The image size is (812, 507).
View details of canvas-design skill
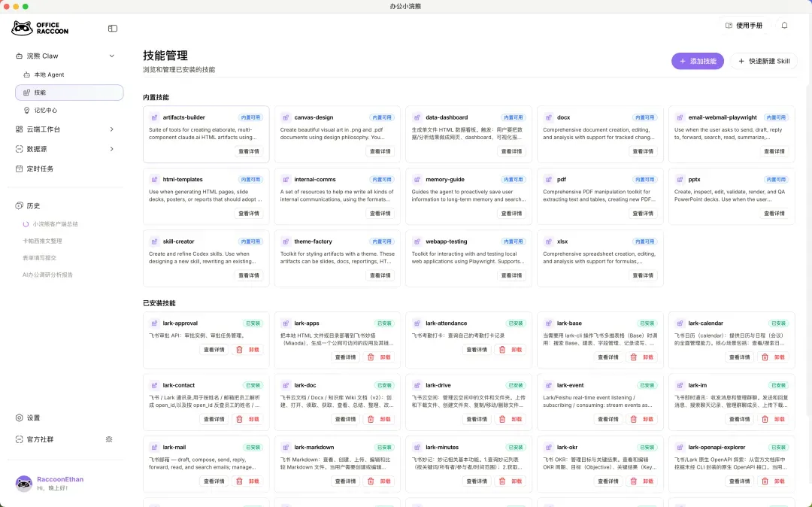(380, 152)
